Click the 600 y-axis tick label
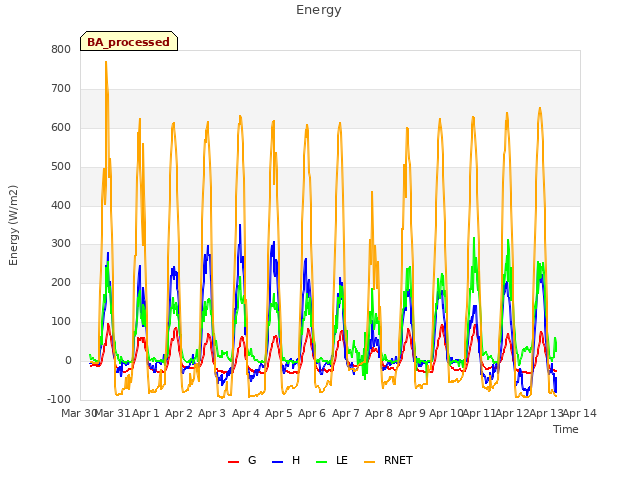The image size is (640, 480). 61,128
